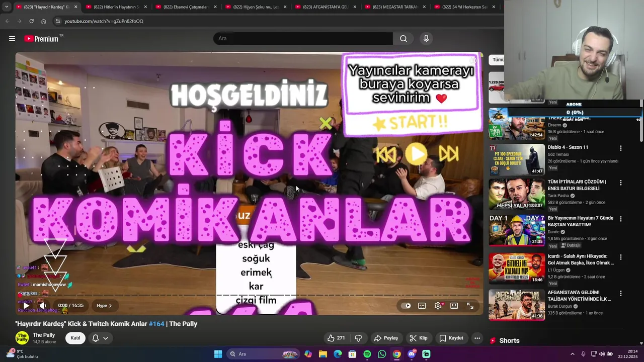Open the Hype chip in the player
Image resolution: width=644 pixels, height=362 pixels.
(x=104, y=306)
